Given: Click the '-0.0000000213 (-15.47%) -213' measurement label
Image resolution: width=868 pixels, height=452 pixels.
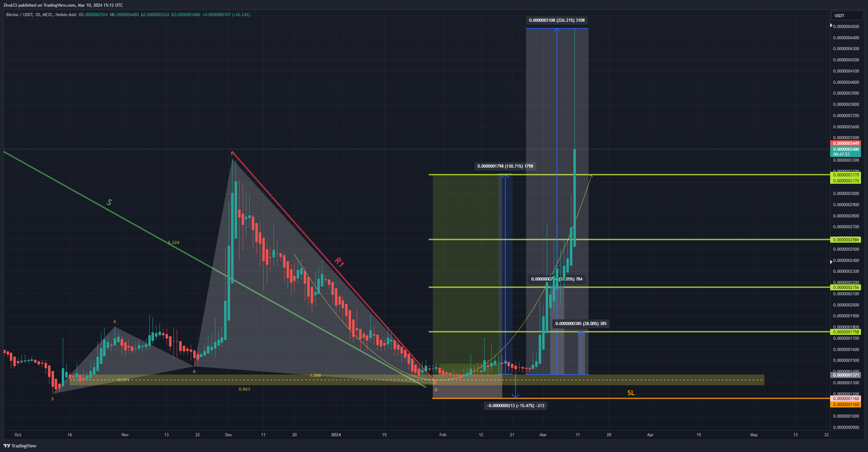Looking at the screenshot, I should coord(516,406).
